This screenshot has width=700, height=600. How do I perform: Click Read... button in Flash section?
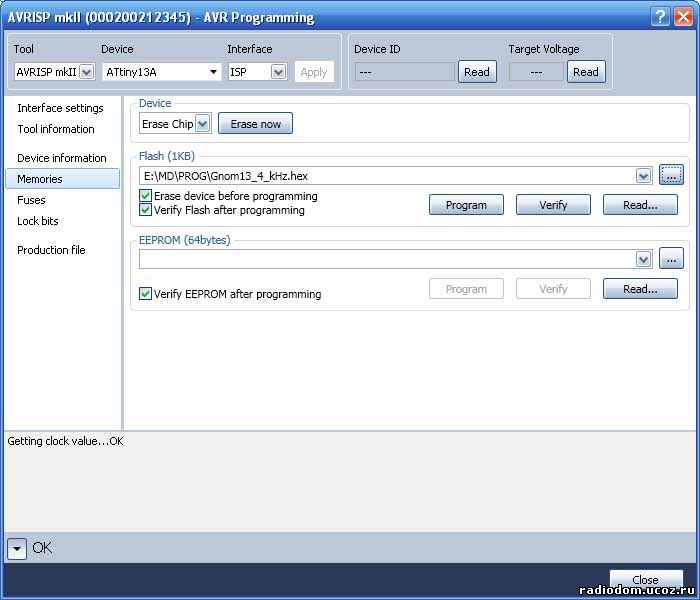tap(640, 205)
